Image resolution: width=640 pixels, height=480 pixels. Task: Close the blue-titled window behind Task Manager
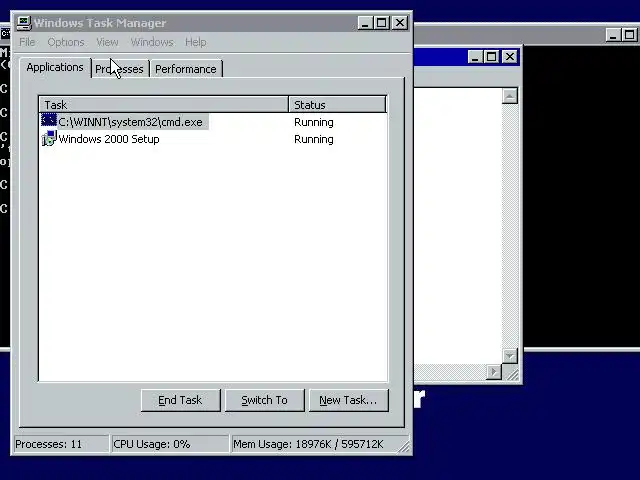[x=509, y=57]
